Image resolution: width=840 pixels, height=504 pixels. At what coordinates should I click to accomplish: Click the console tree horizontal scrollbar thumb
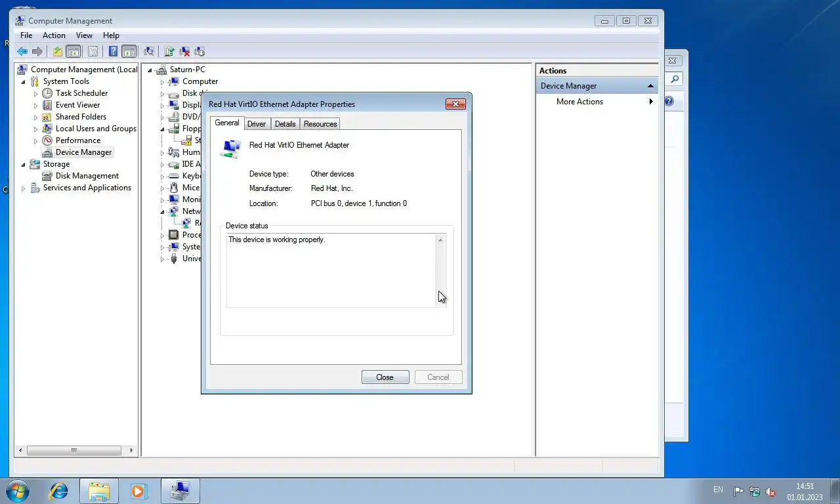pyautogui.click(x=73, y=450)
